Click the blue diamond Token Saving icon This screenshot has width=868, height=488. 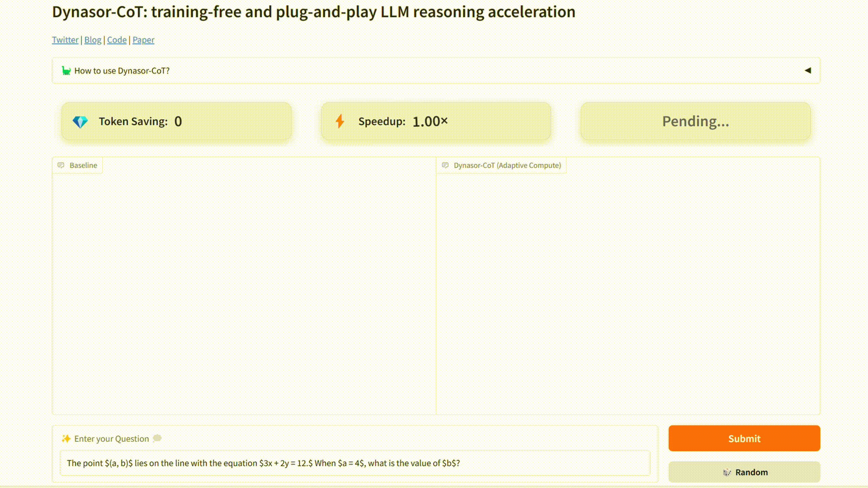[80, 122]
